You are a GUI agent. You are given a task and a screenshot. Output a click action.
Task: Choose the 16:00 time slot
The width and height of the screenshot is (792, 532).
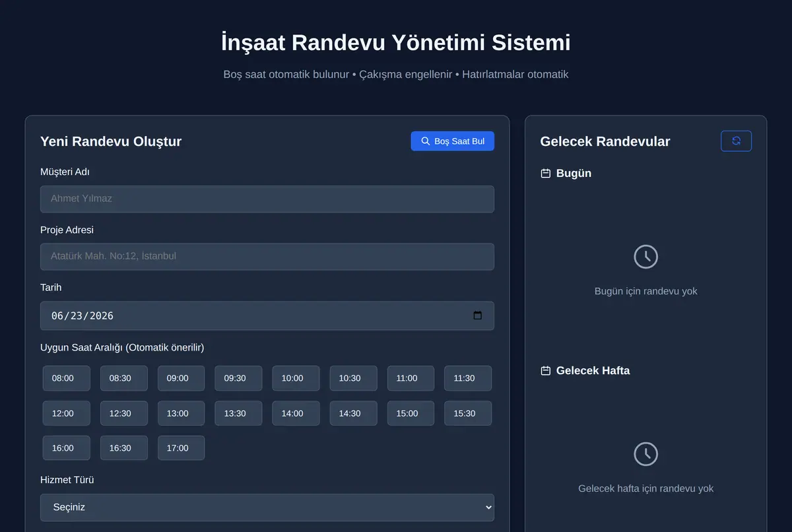point(67,448)
